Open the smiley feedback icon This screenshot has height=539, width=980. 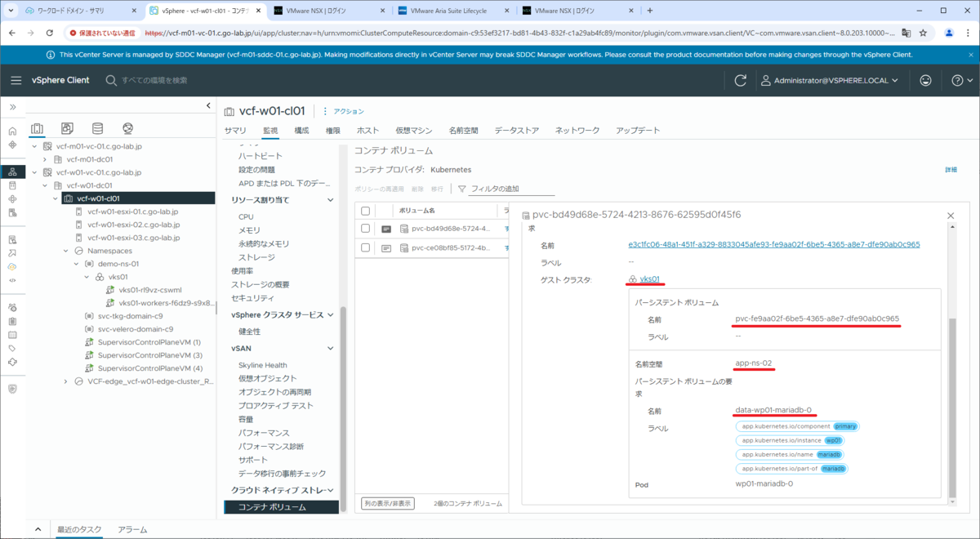(x=925, y=80)
